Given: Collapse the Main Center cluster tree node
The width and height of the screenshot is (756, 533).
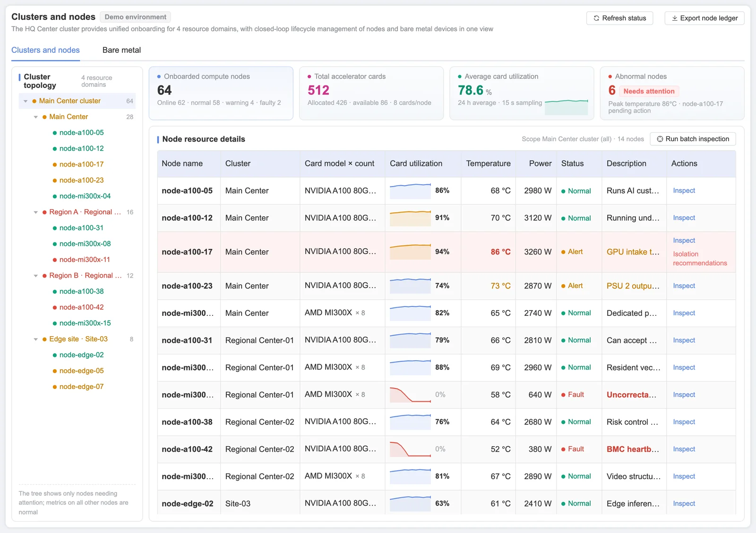Looking at the screenshot, I should [26, 101].
